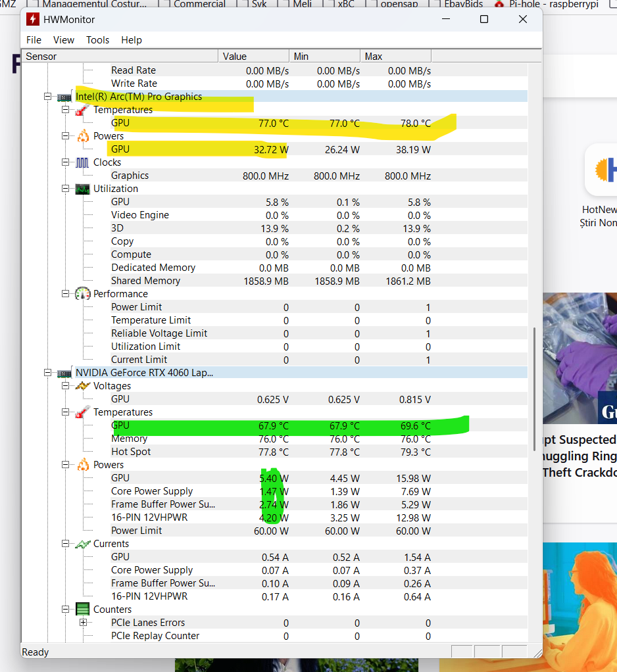The image size is (617, 672).
Task: Collapse the NVIDIA GeForce RTX 4060 node
Action: (x=47, y=373)
